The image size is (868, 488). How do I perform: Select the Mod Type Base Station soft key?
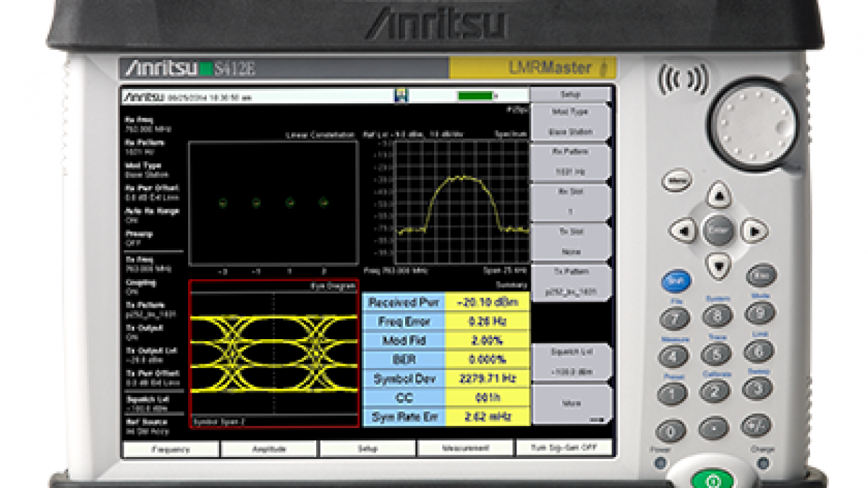tap(572, 122)
